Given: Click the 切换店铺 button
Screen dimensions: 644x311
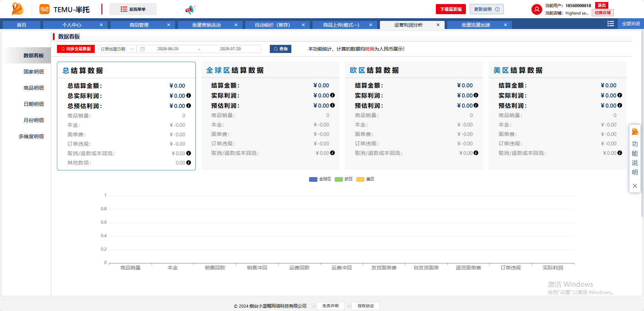Looking at the screenshot, I should click(x=603, y=13).
